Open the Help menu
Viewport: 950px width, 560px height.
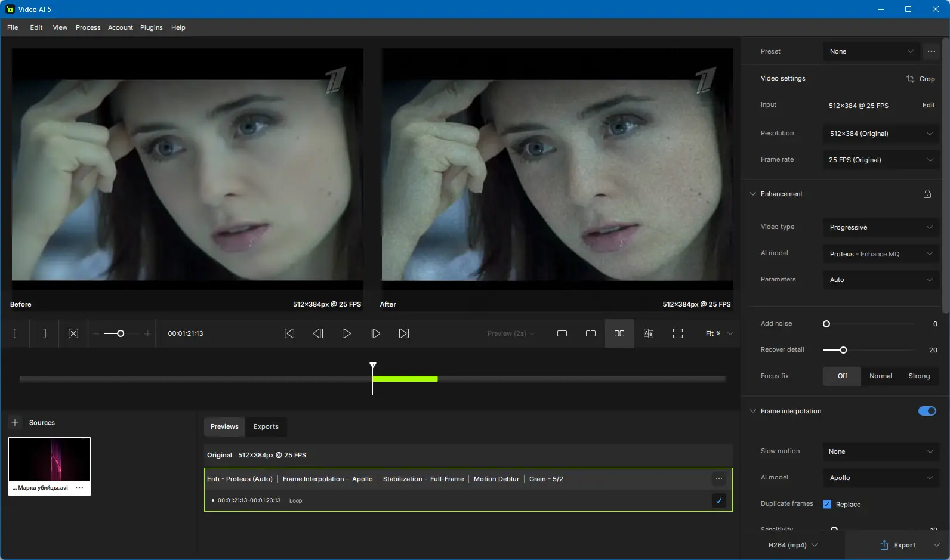178,27
